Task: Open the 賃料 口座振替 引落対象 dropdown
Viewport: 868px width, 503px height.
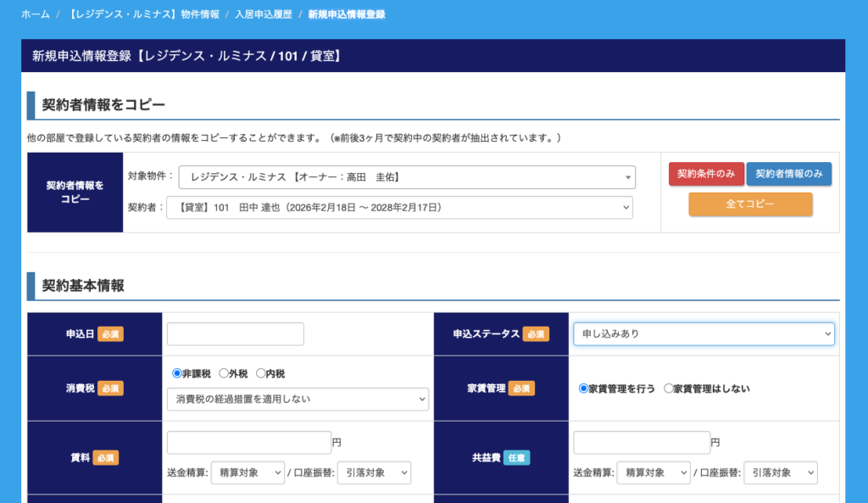Action: coord(373,473)
